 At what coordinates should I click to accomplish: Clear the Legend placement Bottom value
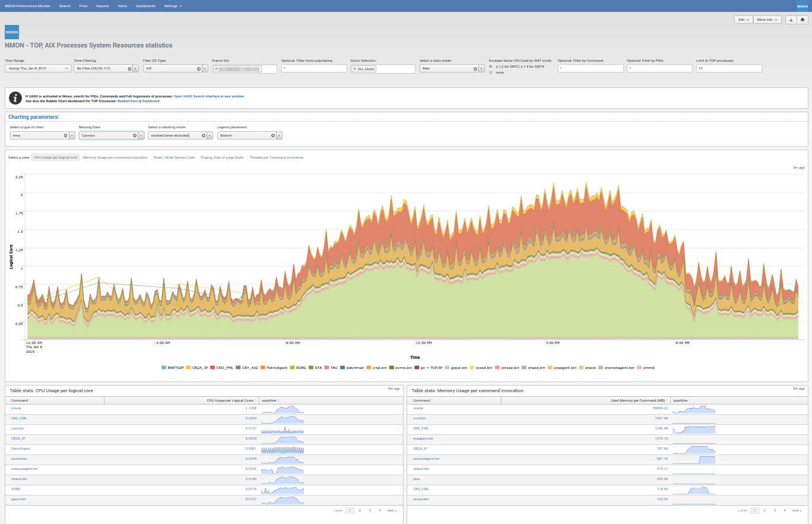coord(273,135)
